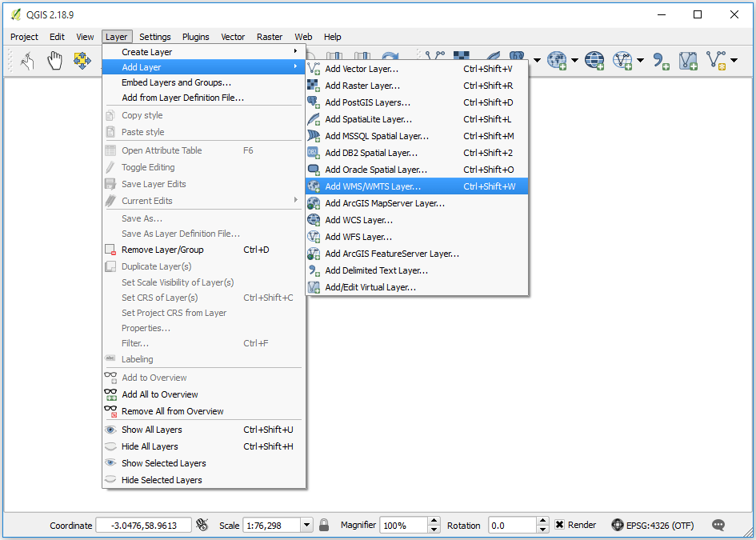Click inside the Coordinate input field
The height and width of the screenshot is (540, 756).
coord(144,525)
